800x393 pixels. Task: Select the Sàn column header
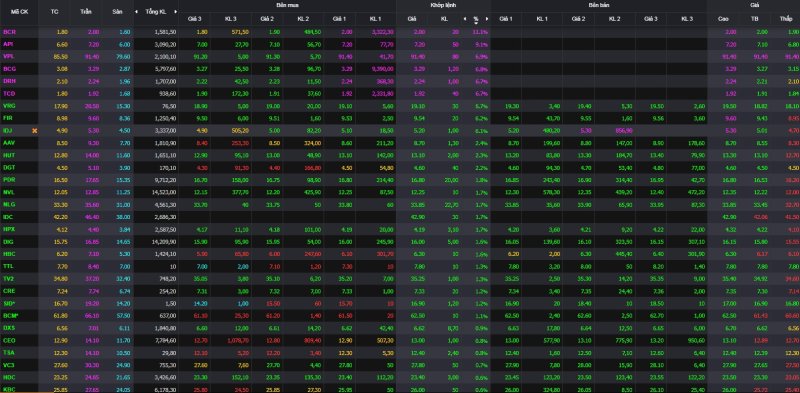pyautogui.click(x=117, y=11)
